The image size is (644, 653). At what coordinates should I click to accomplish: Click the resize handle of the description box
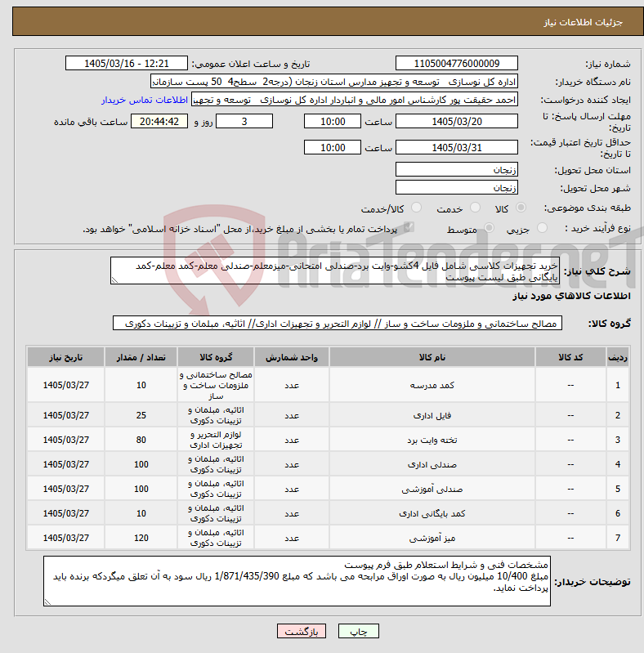[114, 280]
